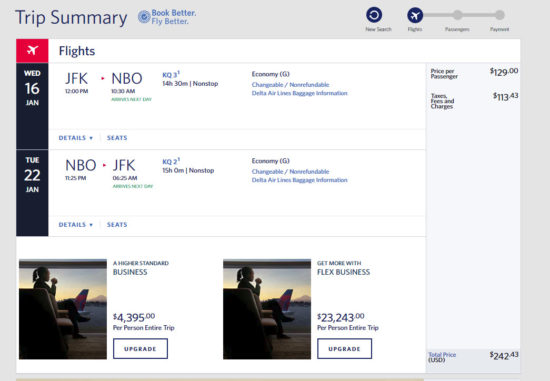Screen dimensions: 550x381
Task: Open Seats for the NBO to JFK flight
Action: tap(117, 225)
